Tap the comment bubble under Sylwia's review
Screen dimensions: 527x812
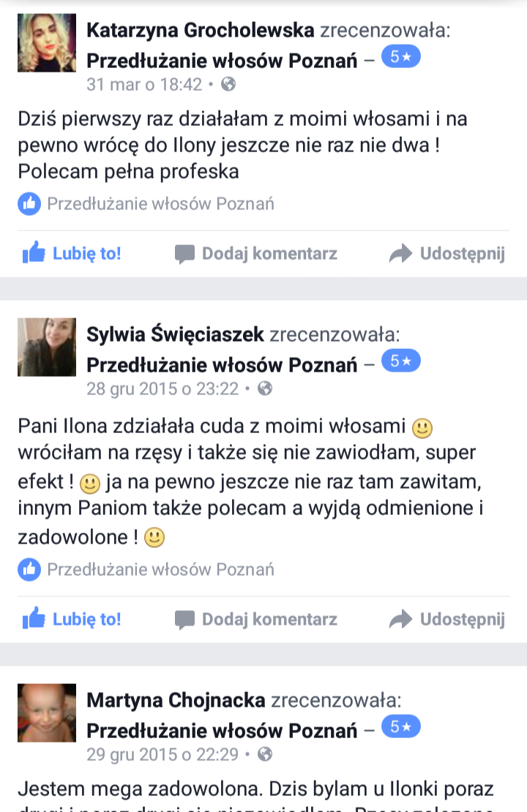point(256,619)
